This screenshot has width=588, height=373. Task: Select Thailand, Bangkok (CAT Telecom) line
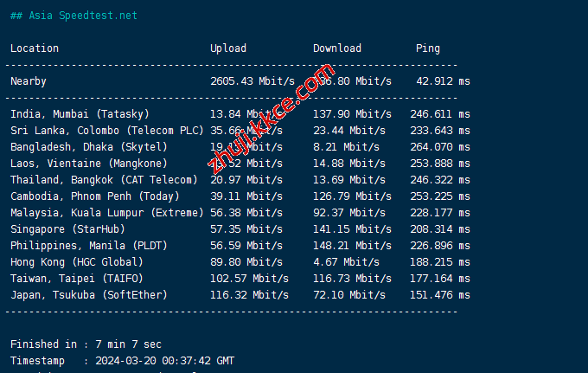coord(104,180)
